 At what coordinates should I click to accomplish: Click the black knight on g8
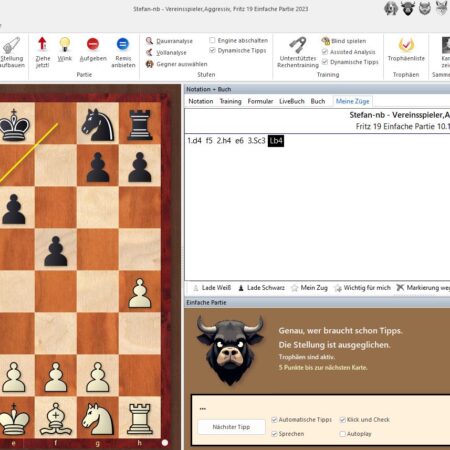[98, 124]
